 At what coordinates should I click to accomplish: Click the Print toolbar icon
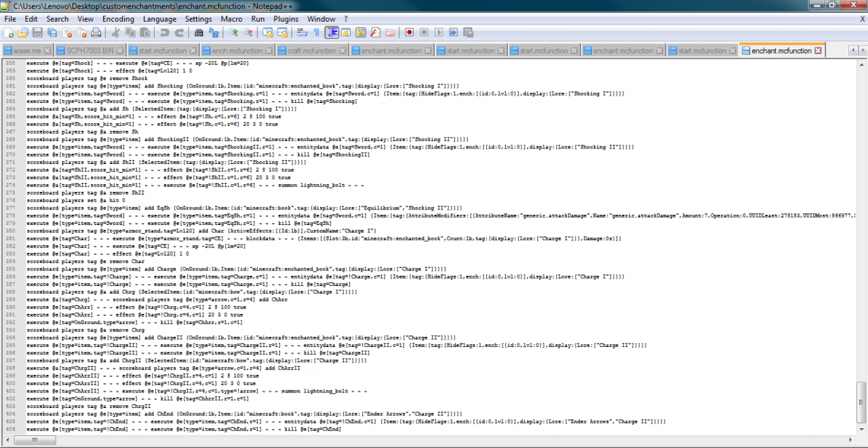pyautogui.click(x=96, y=33)
